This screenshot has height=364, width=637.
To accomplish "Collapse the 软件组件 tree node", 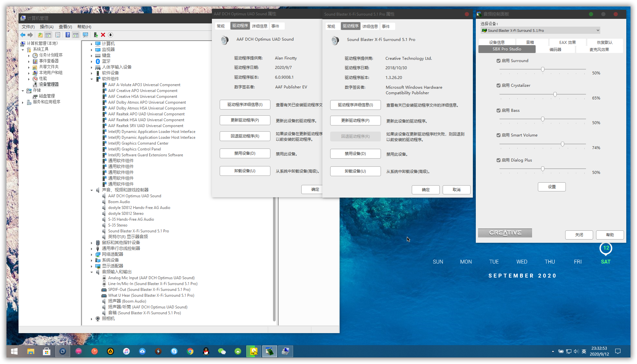I will (x=92, y=79).
